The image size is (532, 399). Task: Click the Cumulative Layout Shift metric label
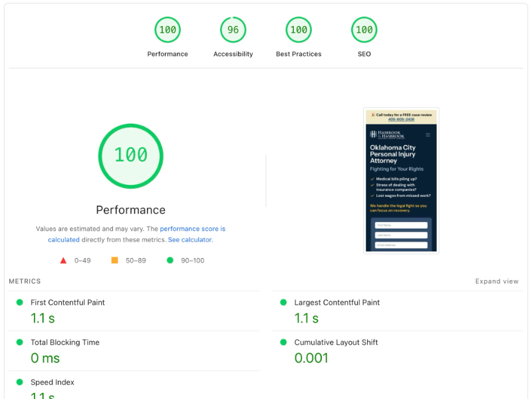(x=336, y=342)
